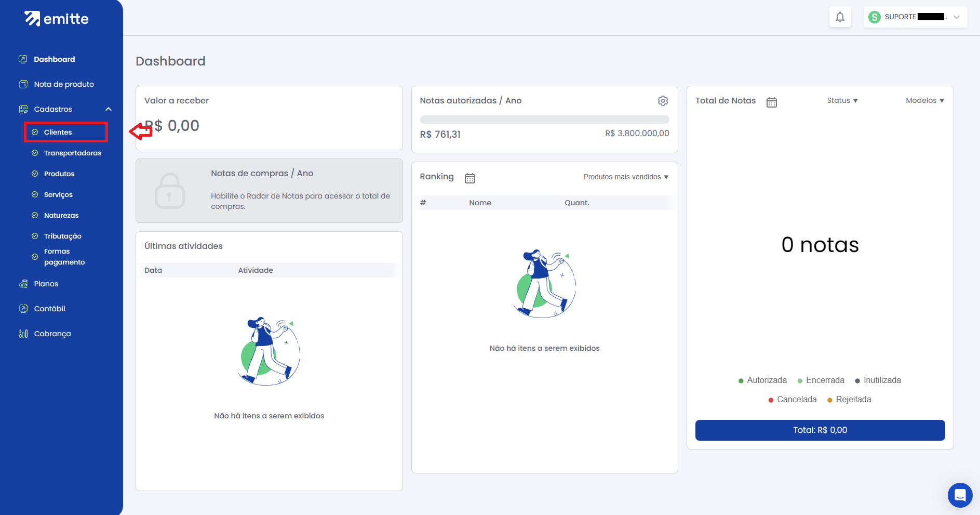Toggle Autorizada legend item in chart
Image resolution: width=980 pixels, height=515 pixels.
click(x=762, y=380)
